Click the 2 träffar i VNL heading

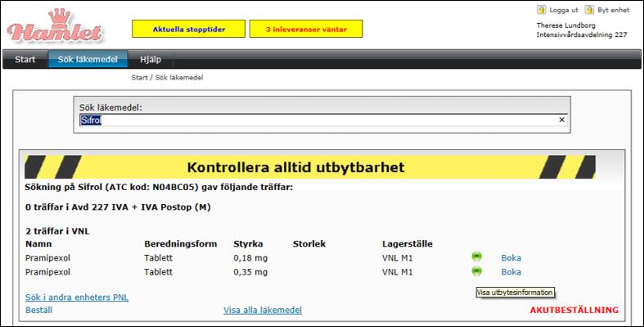57,231
